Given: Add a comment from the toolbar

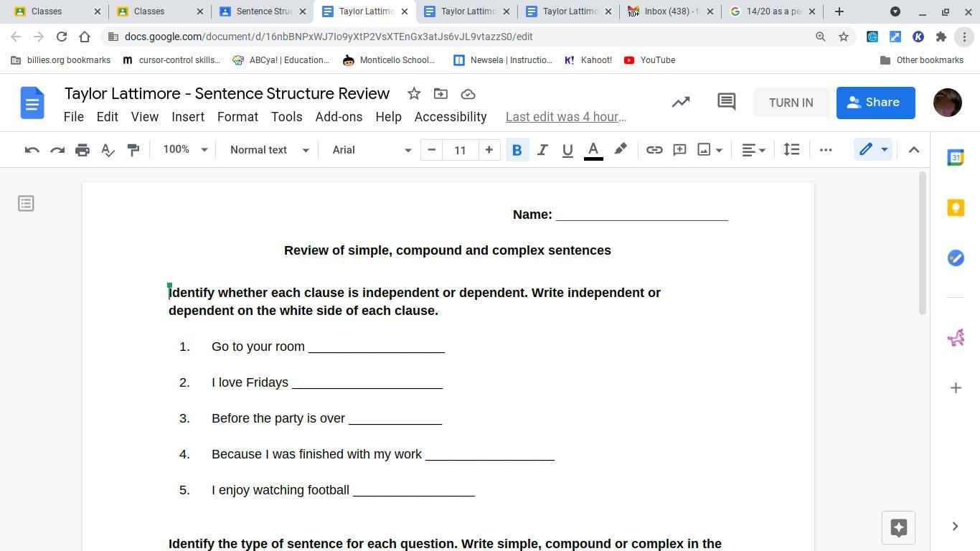Looking at the screenshot, I should 679,150.
